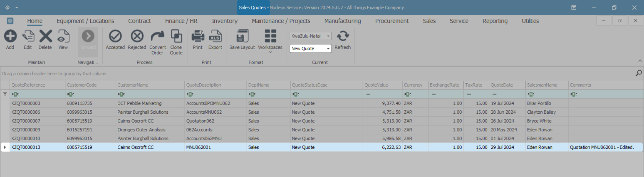This screenshot has height=177, width=644.
Task: Mark quote as Accepted
Action: pyautogui.click(x=115, y=36)
